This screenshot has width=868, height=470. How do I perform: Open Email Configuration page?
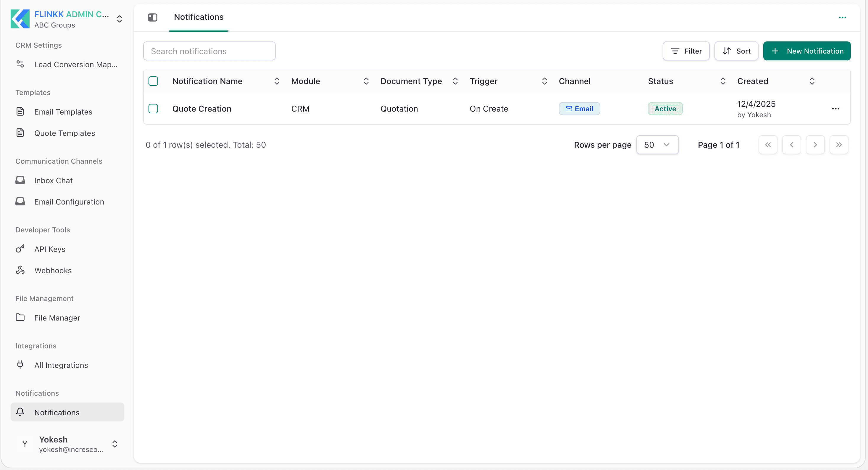[67, 202]
